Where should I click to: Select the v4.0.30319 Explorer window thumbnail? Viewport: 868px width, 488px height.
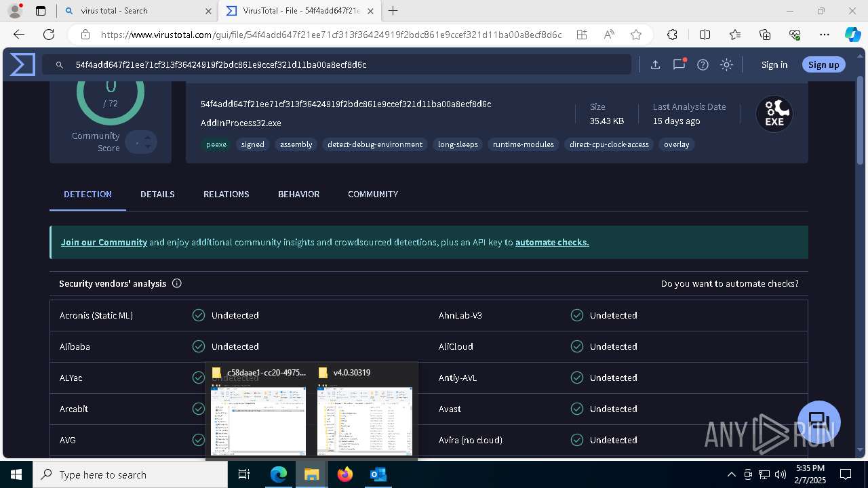(x=365, y=413)
